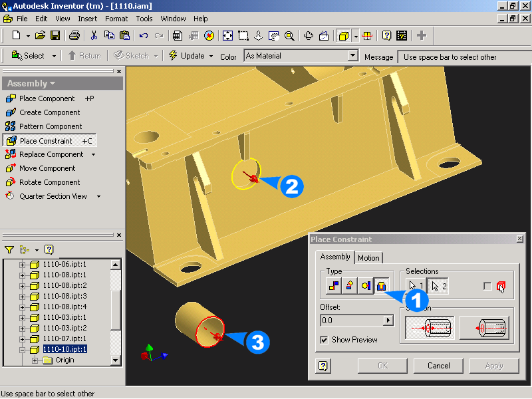Screen dimensions: 532x399
Task: Activate the second selection button
Action: coord(438,287)
